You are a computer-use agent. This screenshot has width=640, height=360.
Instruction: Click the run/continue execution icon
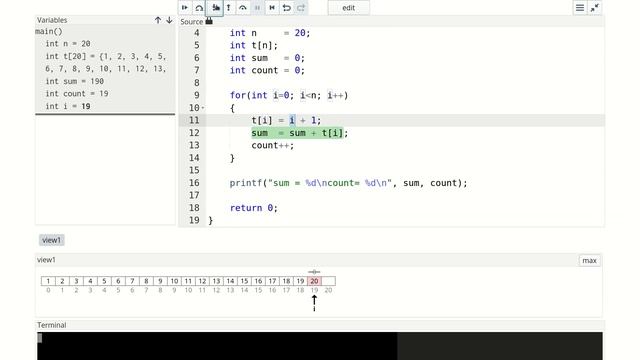point(184,8)
